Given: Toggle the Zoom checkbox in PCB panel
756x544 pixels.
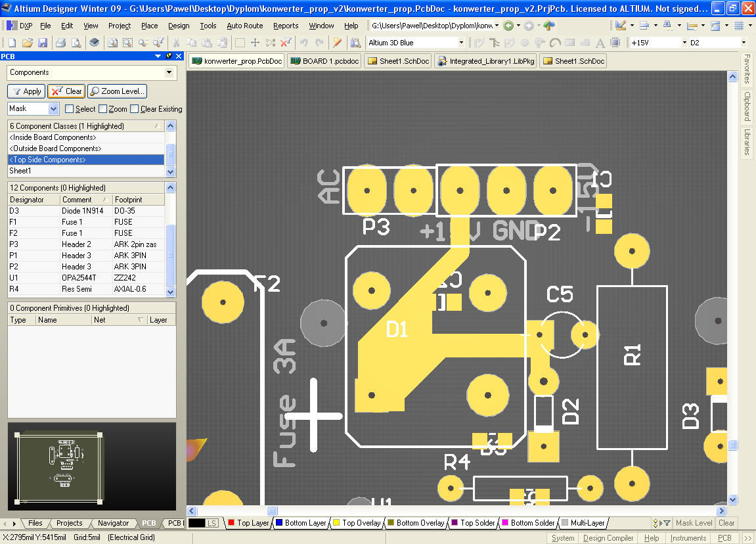Looking at the screenshot, I should click(102, 109).
